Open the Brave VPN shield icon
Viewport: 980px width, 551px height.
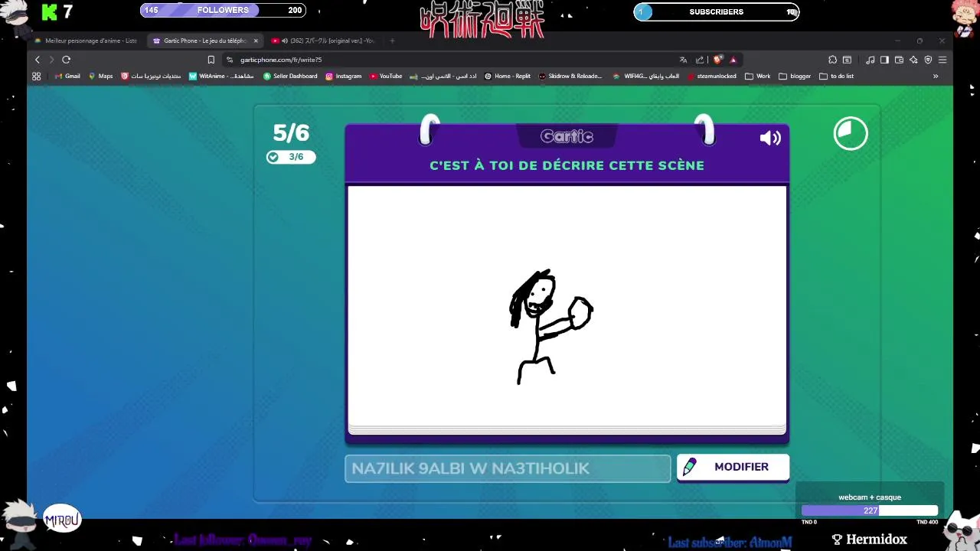click(928, 60)
